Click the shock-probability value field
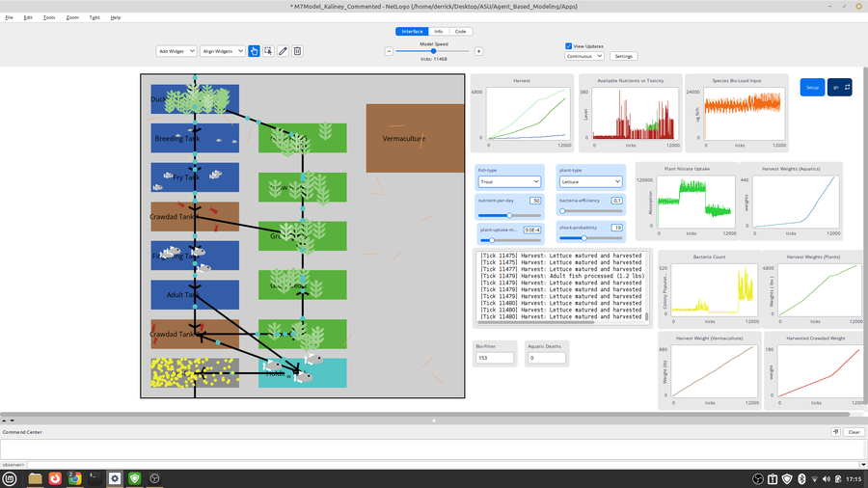 [x=616, y=228]
